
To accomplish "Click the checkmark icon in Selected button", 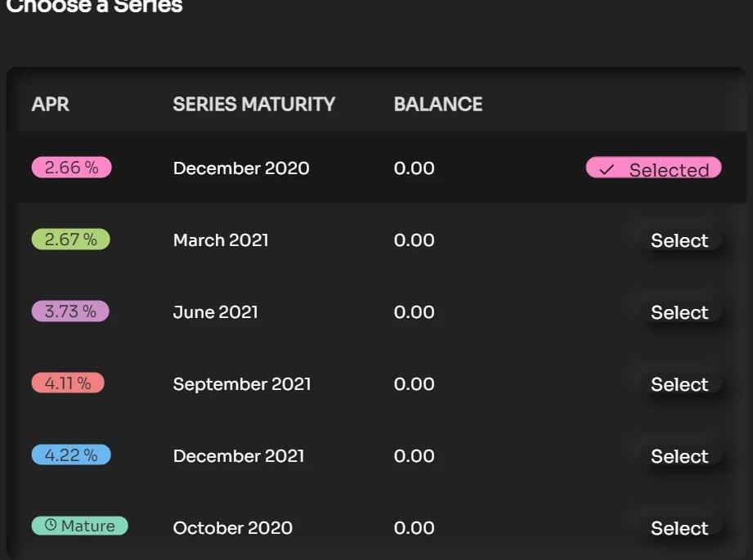I will click(607, 169).
